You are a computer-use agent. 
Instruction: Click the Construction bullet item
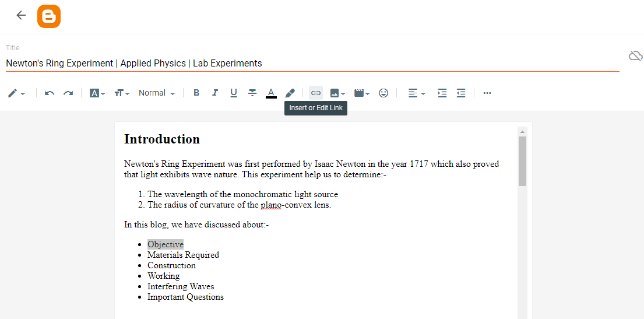pos(172,265)
